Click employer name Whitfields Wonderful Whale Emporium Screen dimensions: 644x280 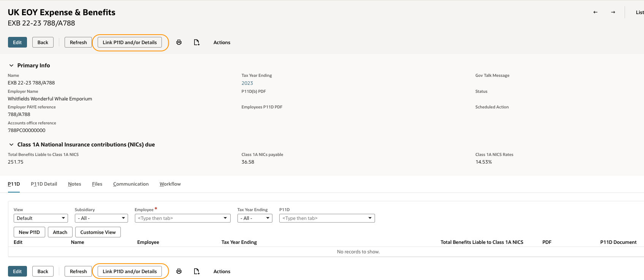[50, 99]
